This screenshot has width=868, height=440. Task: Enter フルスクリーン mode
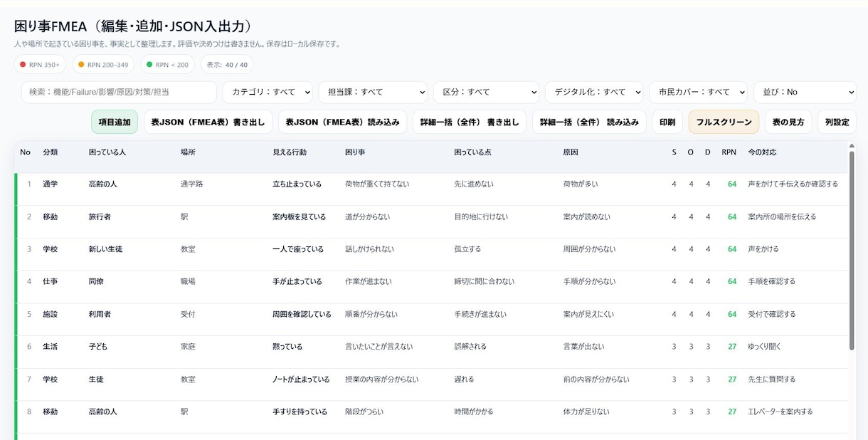(x=724, y=122)
